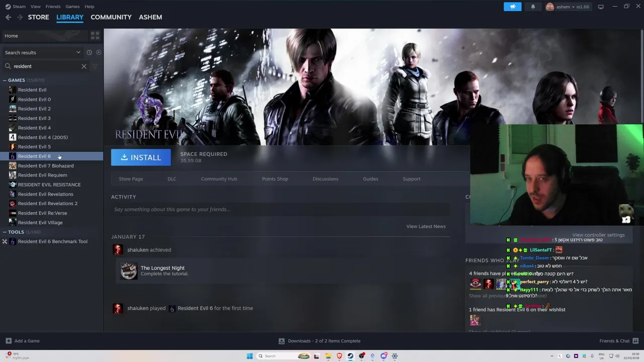Click the blue INSTALL button

click(141, 157)
